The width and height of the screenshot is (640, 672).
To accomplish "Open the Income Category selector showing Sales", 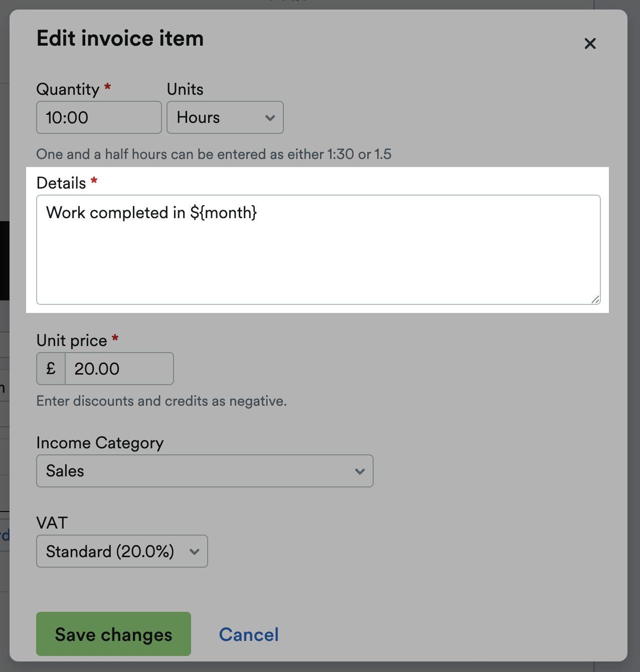I will click(x=205, y=471).
